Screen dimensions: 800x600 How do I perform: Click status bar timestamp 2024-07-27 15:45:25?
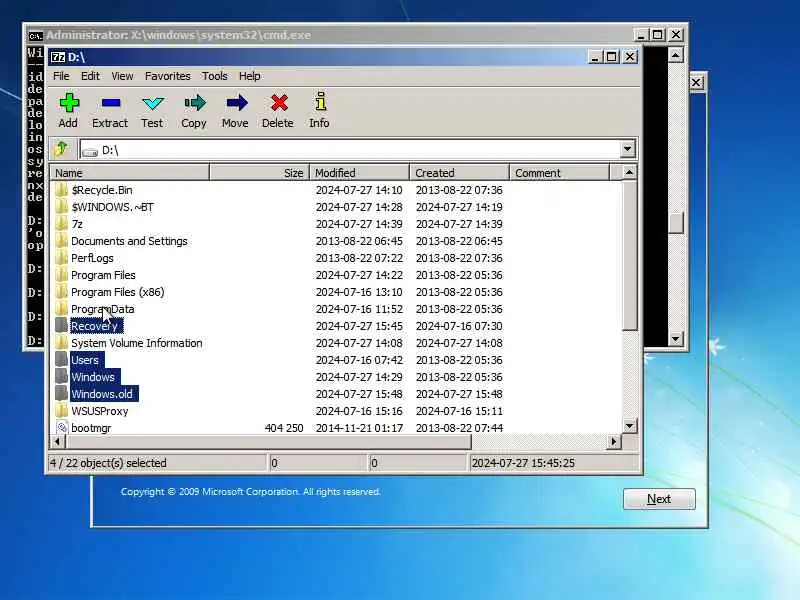tap(523, 463)
